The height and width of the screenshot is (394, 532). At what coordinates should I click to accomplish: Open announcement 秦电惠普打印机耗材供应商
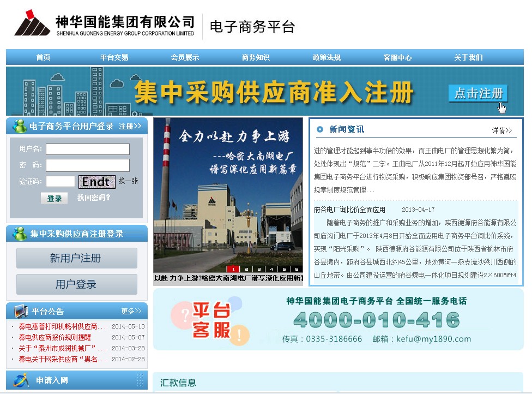click(x=62, y=326)
